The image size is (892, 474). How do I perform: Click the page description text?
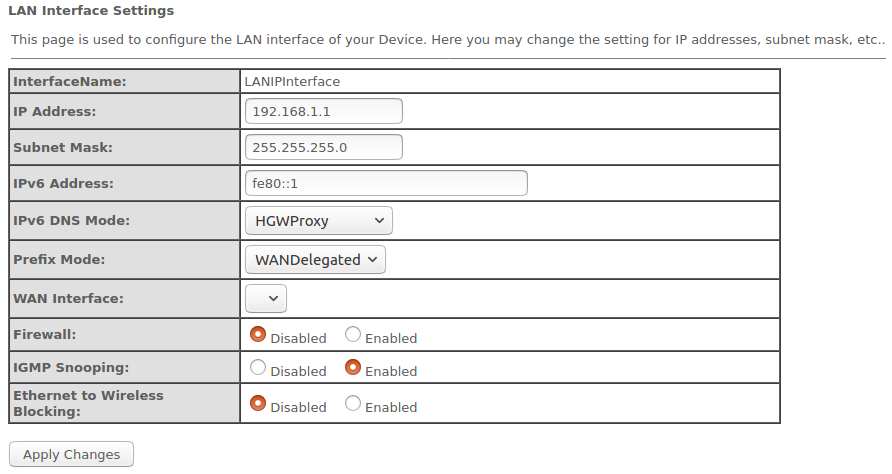[x=447, y=40]
